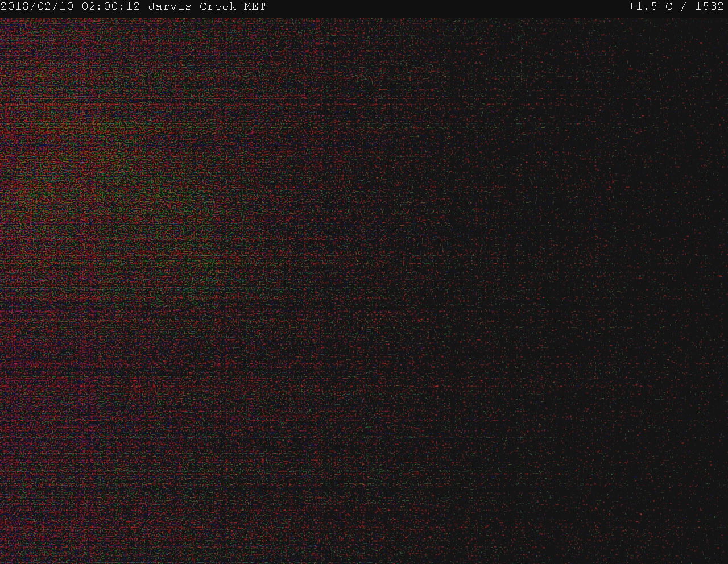Image resolution: width=728 pixels, height=564 pixels.
Task: Select the Jarvis Creek MET label
Action: click(207, 7)
